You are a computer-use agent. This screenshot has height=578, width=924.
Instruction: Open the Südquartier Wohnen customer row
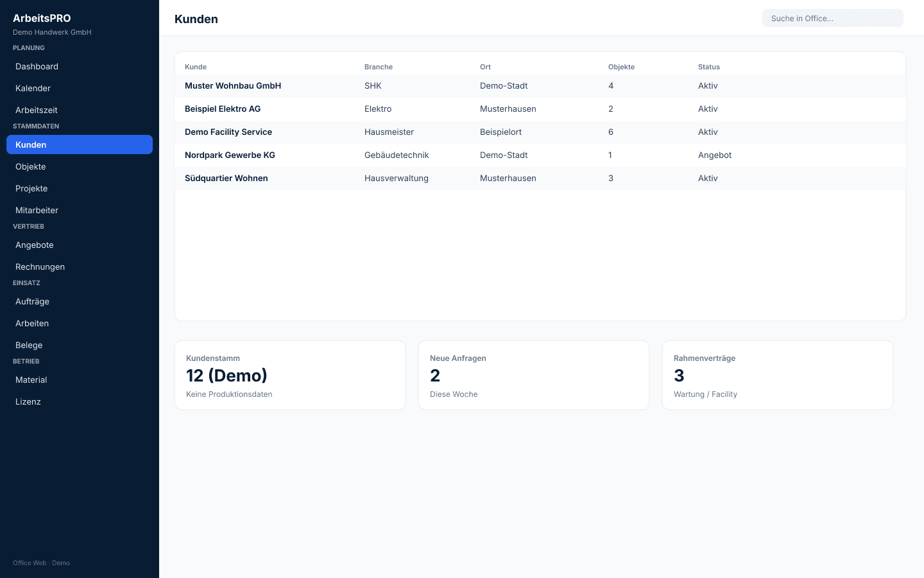540,179
